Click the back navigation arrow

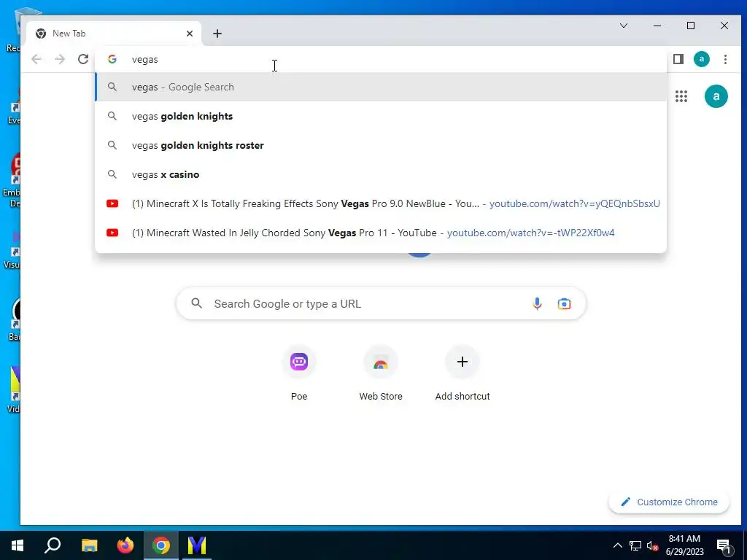point(36,59)
